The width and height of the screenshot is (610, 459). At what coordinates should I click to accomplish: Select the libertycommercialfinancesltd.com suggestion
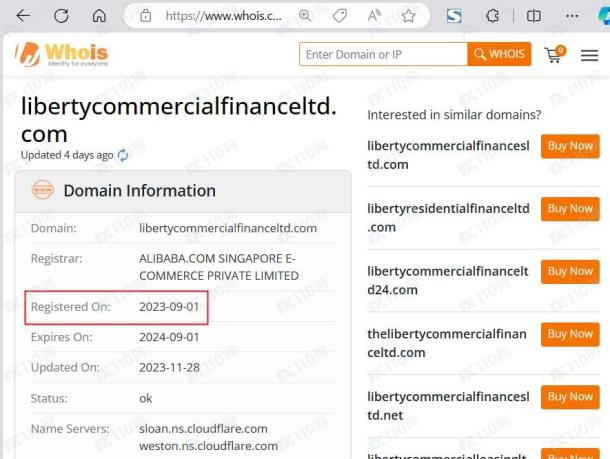(x=448, y=155)
